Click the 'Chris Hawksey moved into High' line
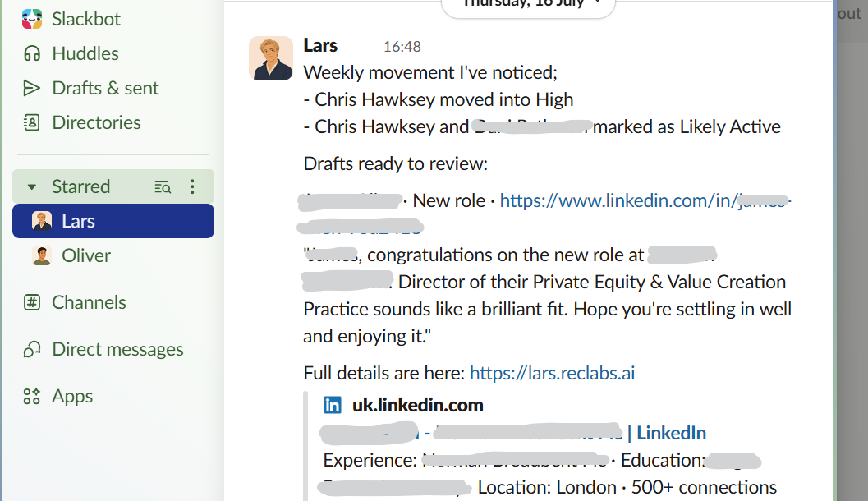This screenshot has width=868, height=501. click(x=439, y=99)
